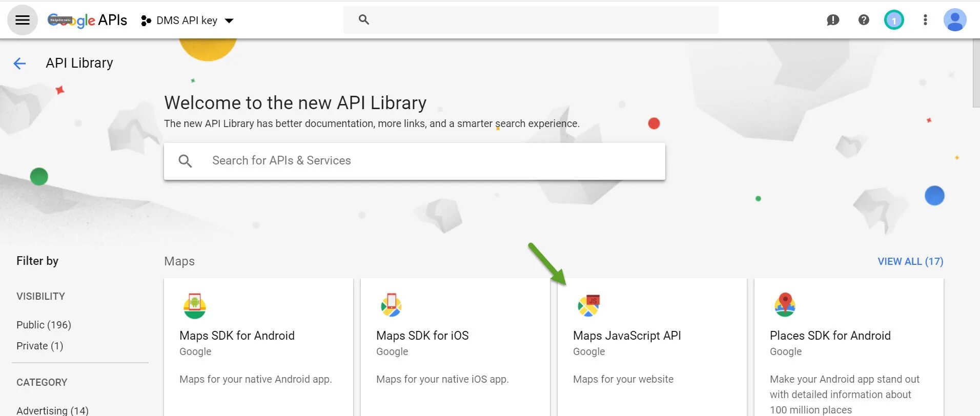Screen dimensions: 980x416
Task: Click the Places SDK for Android icon
Action: [785, 305]
